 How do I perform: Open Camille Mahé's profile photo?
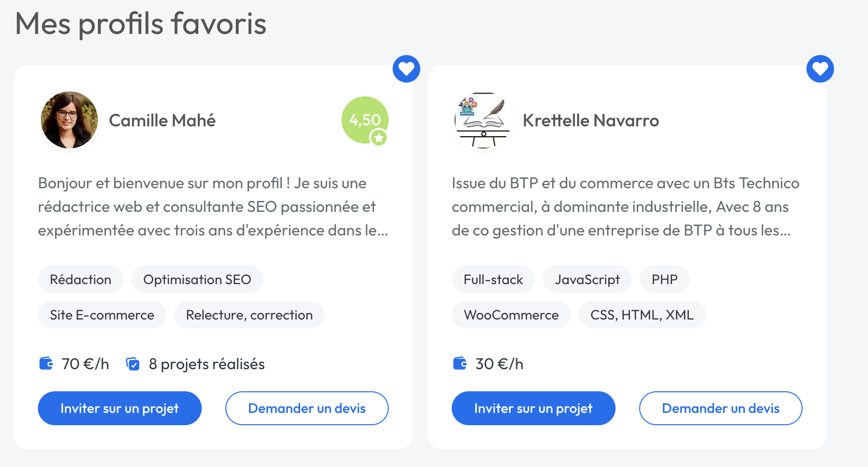tap(69, 120)
